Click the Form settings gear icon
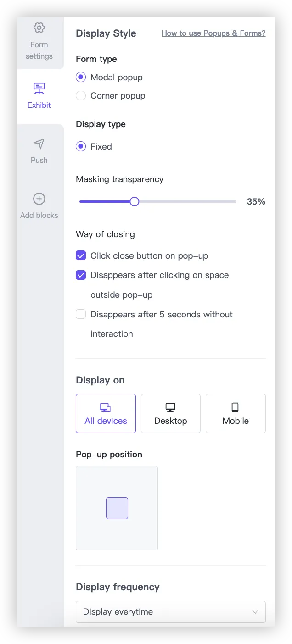The image size is (292, 644). [x=39, y=28]
